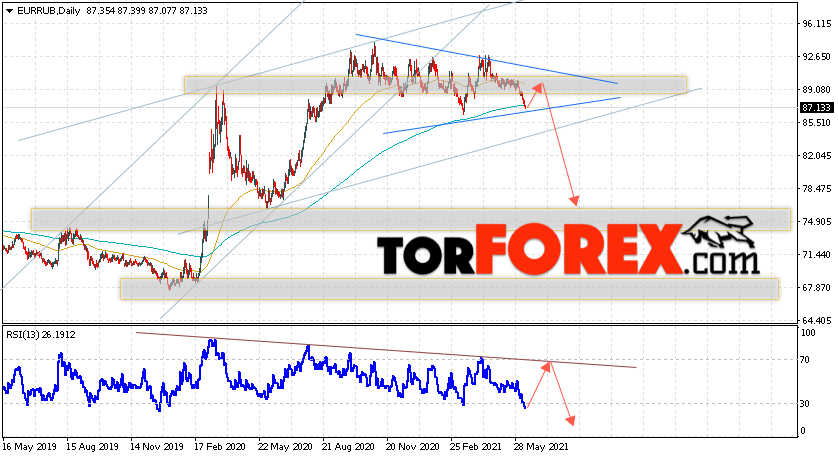838x458 pixels.
Task: Select the 71.440 price axis label
Action: (816, 255)
